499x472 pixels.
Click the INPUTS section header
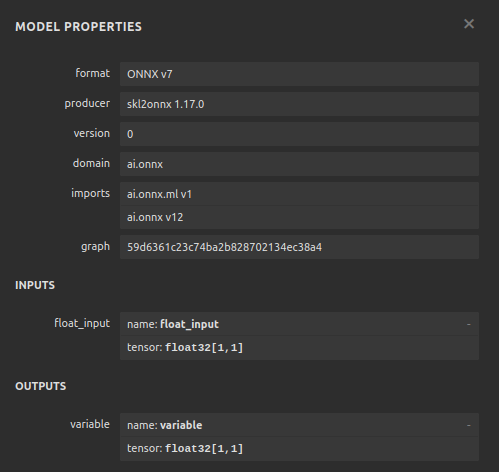tap(35, 285)
